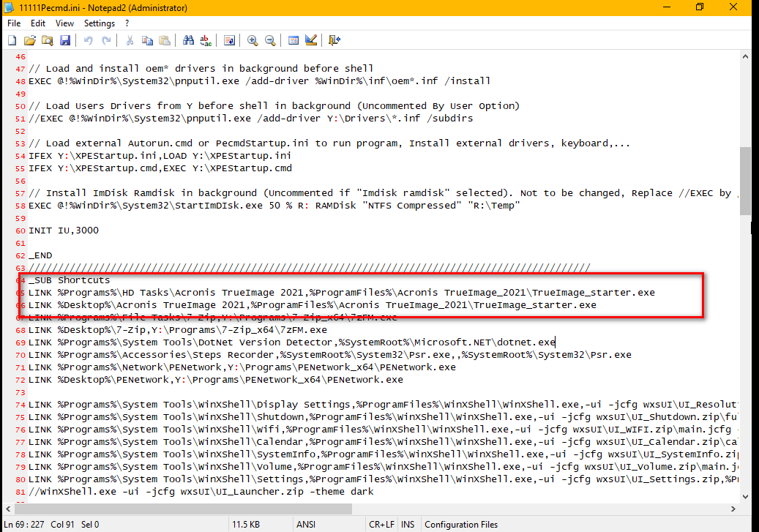Screen dimensions: 759x532
Task: Click the Browse files toolbar icon
Action: click(x=48, y=41)
